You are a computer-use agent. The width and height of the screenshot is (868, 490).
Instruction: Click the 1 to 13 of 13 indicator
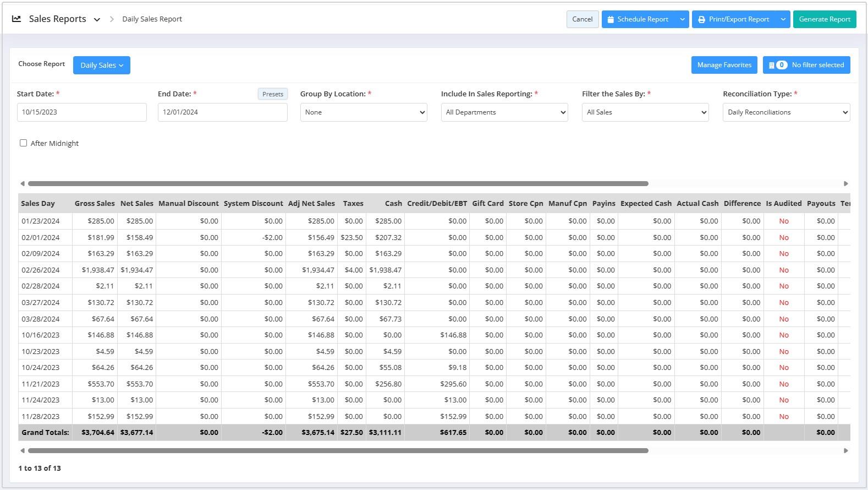click(40, 468)
